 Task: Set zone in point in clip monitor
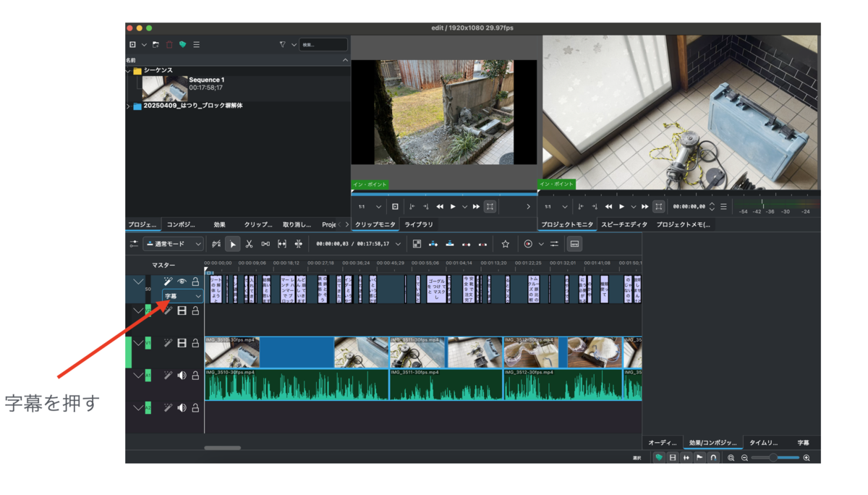412,207
